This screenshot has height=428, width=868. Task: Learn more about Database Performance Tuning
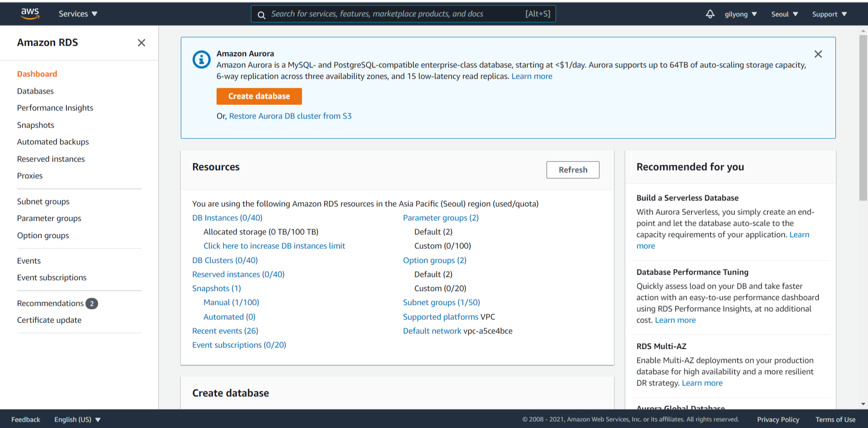(675, 320)
